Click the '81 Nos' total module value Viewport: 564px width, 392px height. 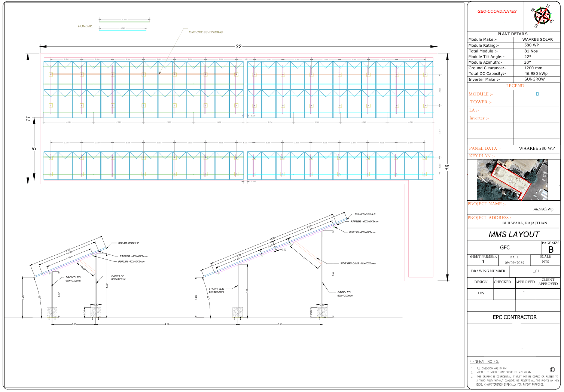pyautogui.click(x=531, y=51)
